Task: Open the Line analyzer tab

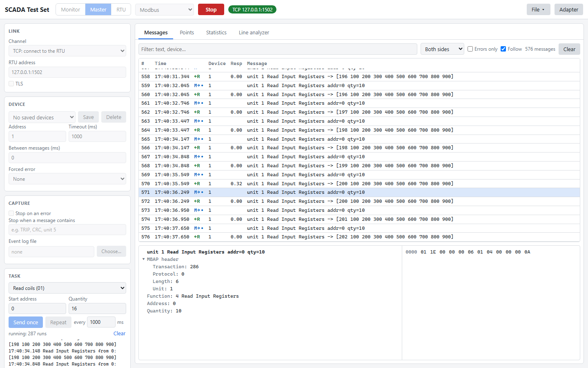Action: tap(254, 33)
